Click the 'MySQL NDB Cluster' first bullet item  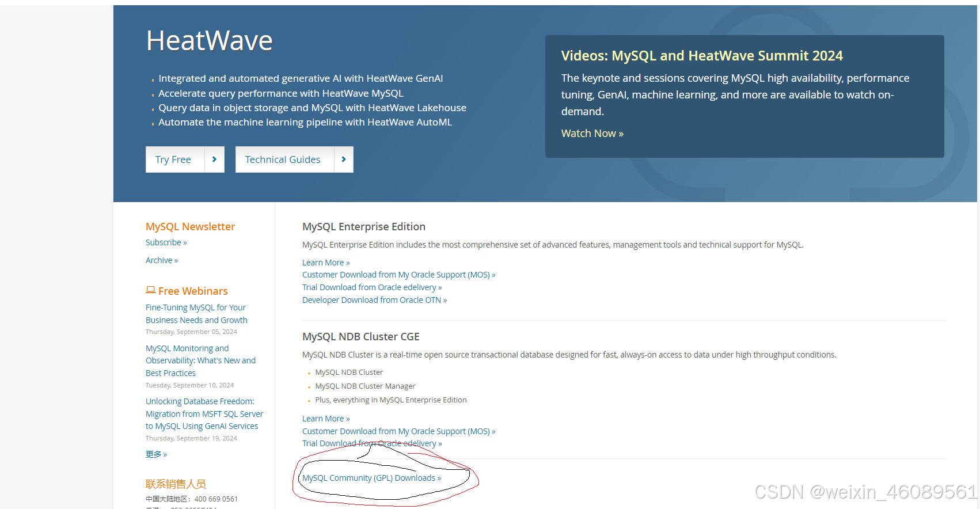click(x=349, y=373)
